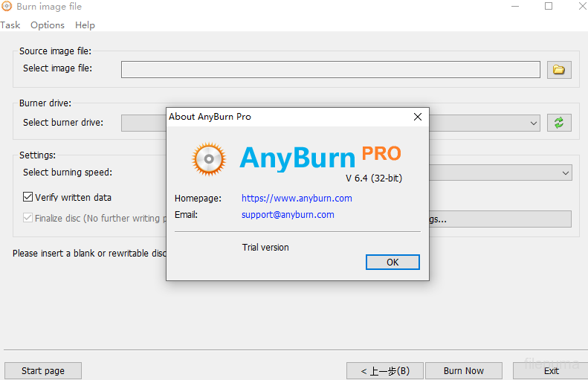Click the 'Select burning speed:' label

coord(68,173)
